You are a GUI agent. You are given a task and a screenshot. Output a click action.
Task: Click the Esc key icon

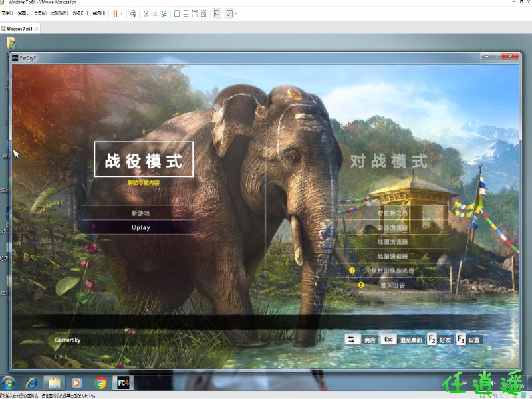[x=388, y=339]
